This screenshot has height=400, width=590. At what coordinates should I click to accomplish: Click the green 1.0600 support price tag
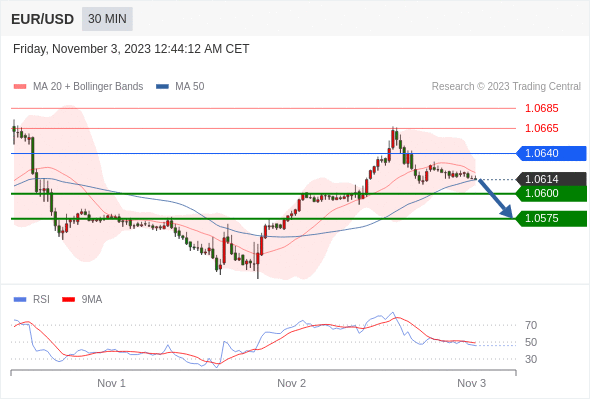click(x=551, y=194)
